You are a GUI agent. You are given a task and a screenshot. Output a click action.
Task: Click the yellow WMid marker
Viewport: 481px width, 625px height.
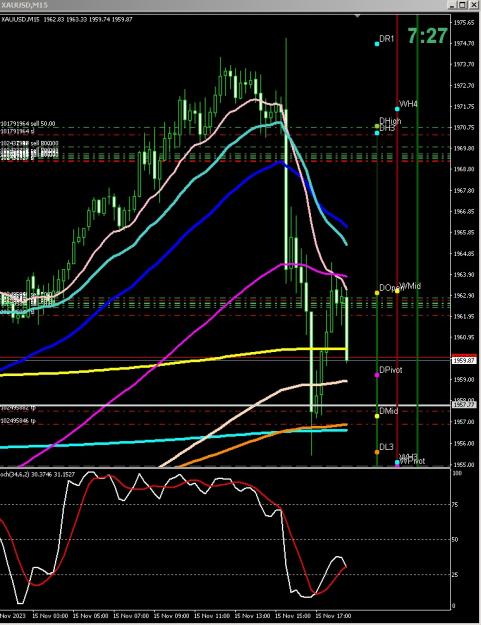[397, 291]
